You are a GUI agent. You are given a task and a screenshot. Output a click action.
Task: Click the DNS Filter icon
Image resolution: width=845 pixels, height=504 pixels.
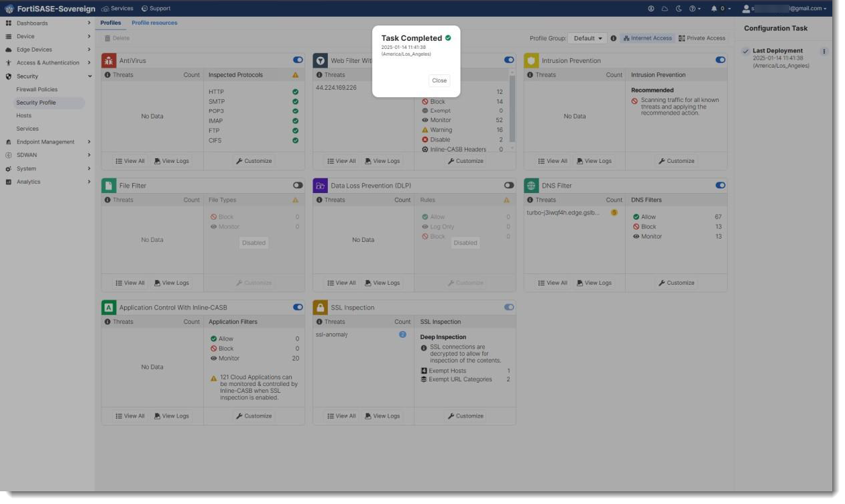(532, 185)
